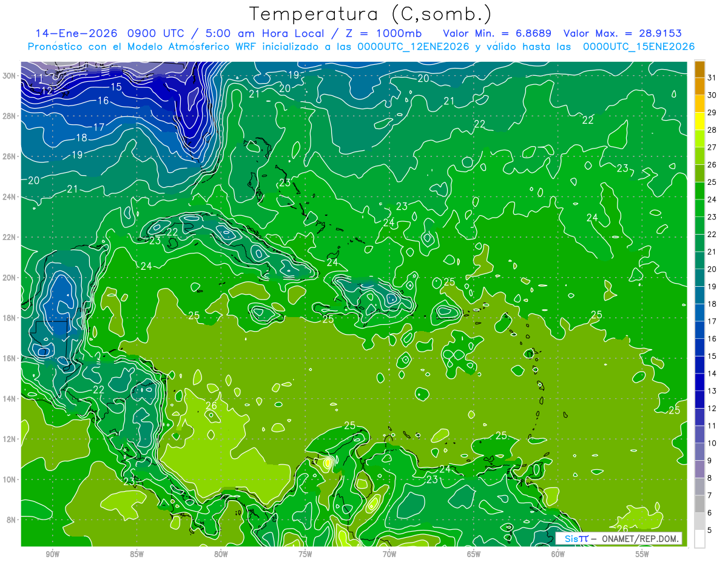Image resolution: width=728 pixels, height=562 pixels.
Task: Click the "28N" latitude axis label
Action: tap(10, 116)
